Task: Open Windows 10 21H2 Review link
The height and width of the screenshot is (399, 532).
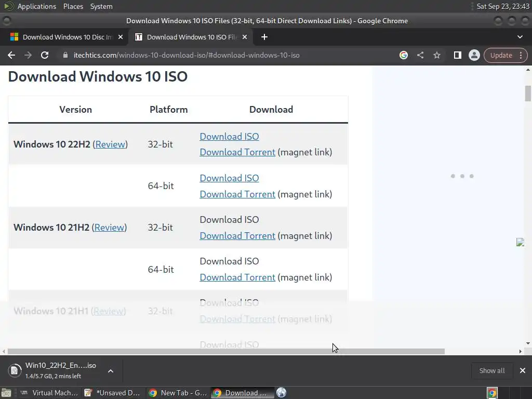Action: click(x=109, y=228)
